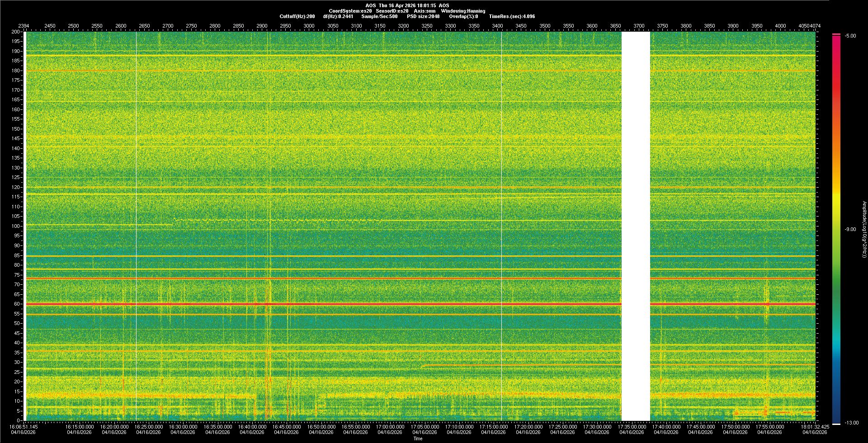Click the 200 Hz tick on the frequency axis
This screenshot has height=443, width=868.
pyautogui.click(x=16, y=32)
